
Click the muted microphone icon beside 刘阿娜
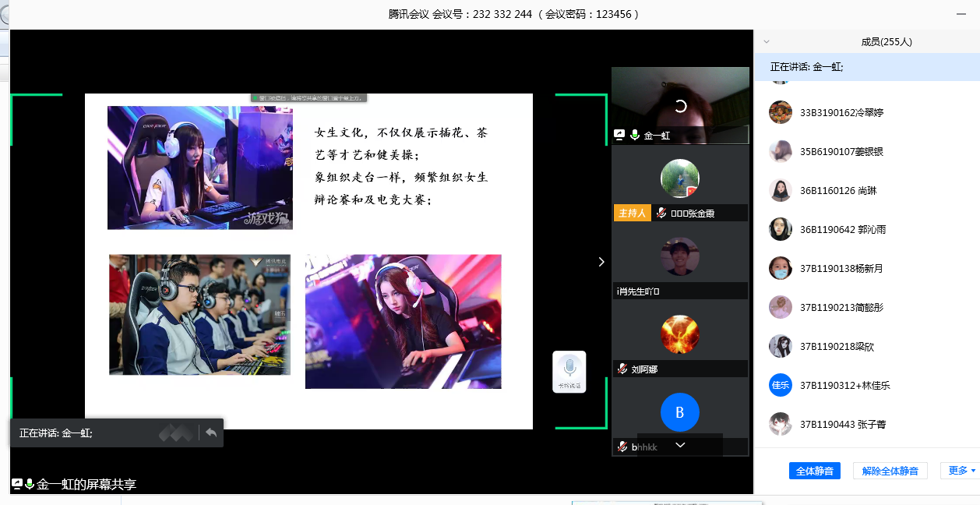622,369
